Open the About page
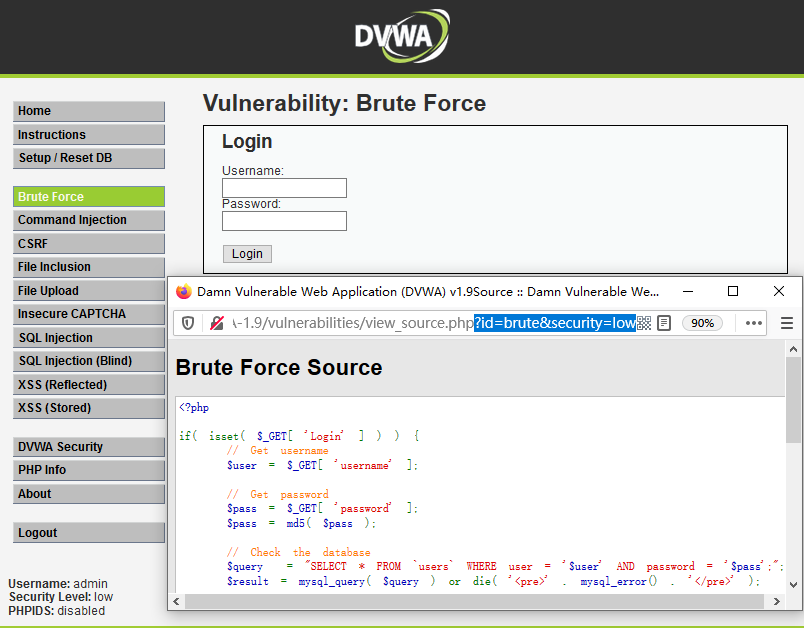 (x=89, y=494)
